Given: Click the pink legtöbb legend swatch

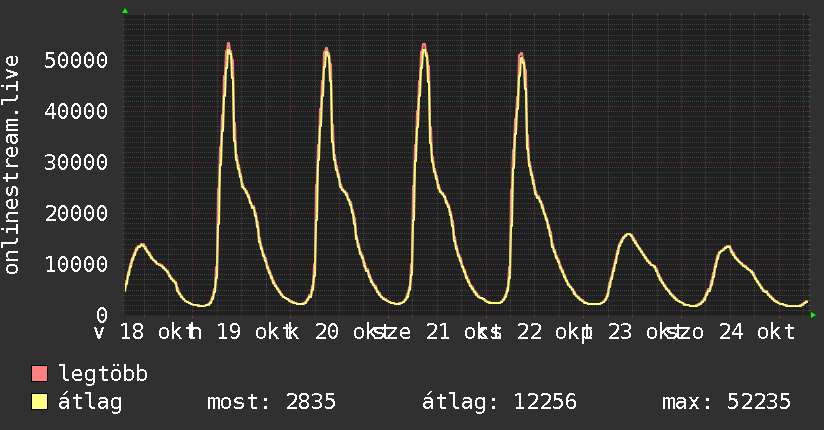Looking at the screenshot, I should coord(39,373).
